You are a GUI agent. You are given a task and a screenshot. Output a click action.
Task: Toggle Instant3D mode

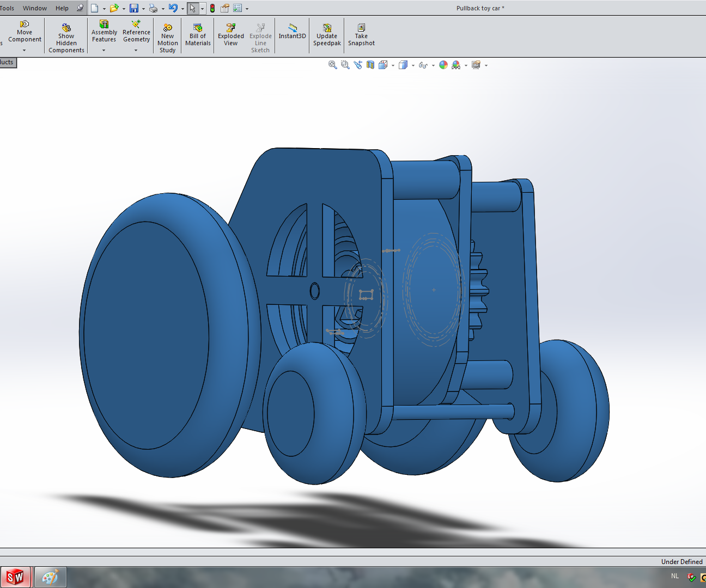click(292, 34)
